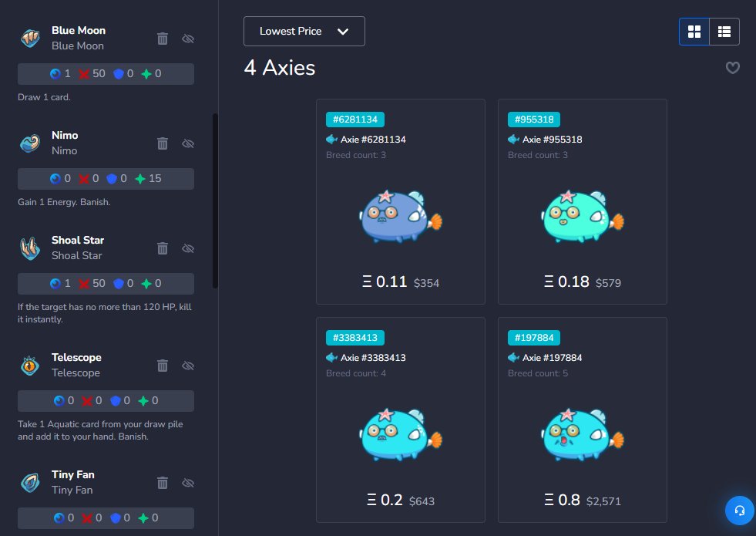Open Axie #3383413 card image
The width and height of the screenshot is (756, 536).
click(400, 434)
